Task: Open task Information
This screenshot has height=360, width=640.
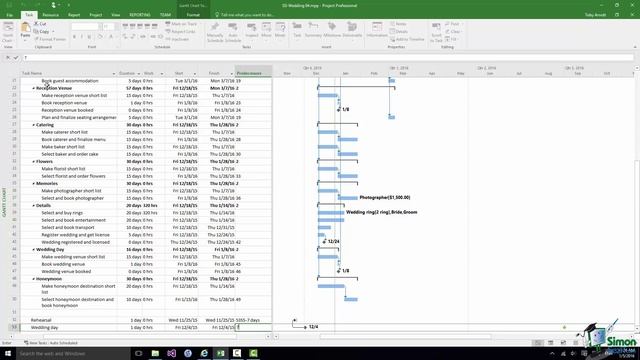Action: [x=377, y=31]
